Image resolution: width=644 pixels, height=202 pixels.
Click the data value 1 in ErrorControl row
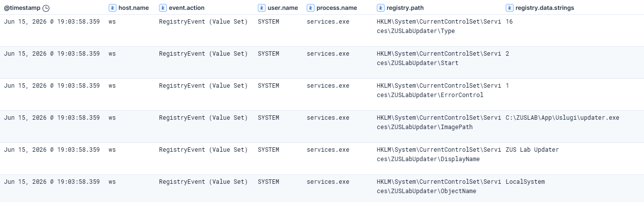507,86
